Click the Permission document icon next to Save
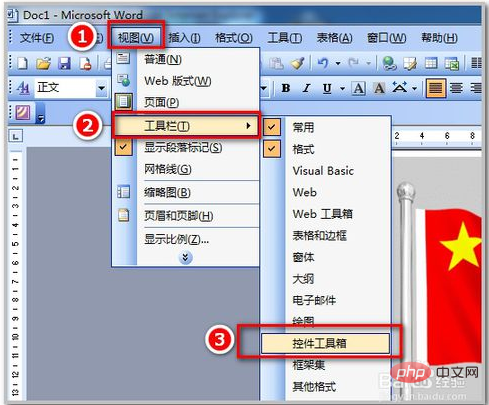Screen dimensions: 489x405 pyautogui.click(x=85, y=63)
